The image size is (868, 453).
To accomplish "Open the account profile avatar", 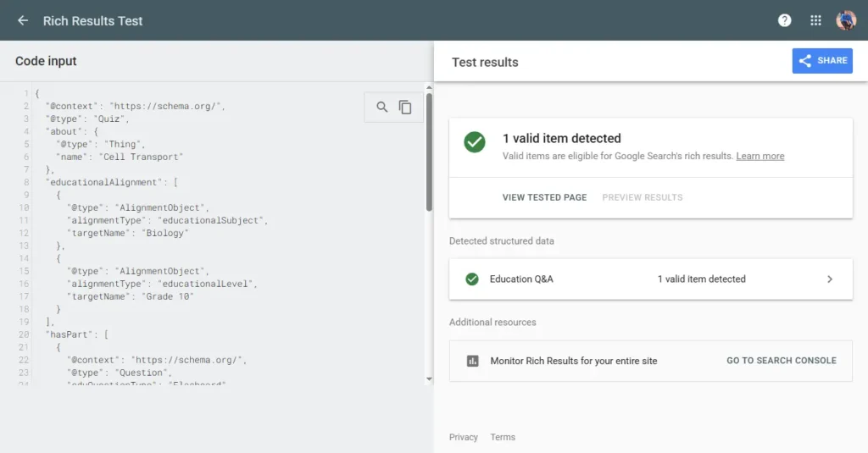I will pyautogui.click(x=846, y=20).
